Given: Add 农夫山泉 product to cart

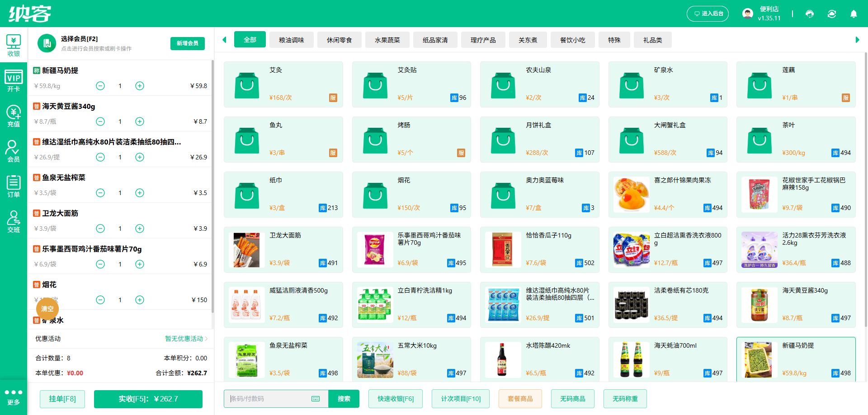Looking at the screenshot, I should 540,84.
